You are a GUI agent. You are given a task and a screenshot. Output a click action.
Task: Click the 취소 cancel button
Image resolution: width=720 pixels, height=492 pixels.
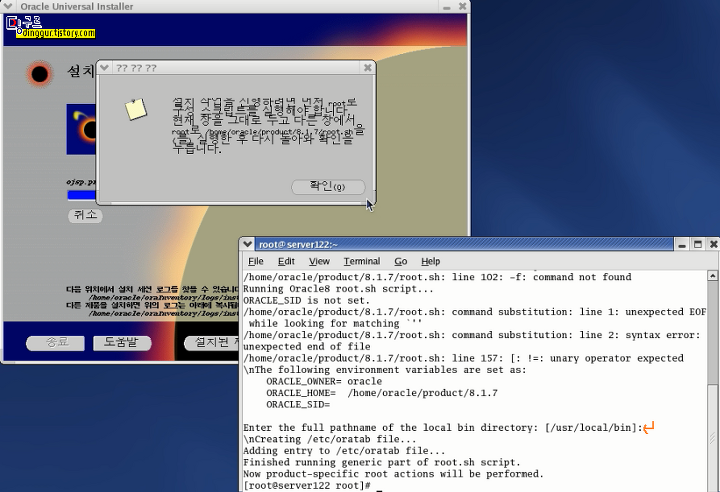pyautogui.click(x=85, y=215)
